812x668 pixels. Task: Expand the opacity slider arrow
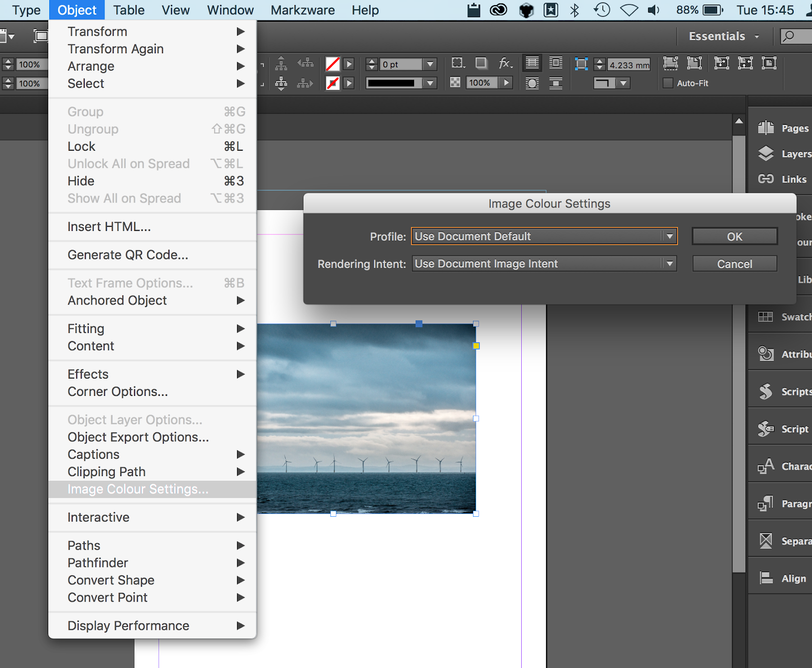click(x=506, y=82)
